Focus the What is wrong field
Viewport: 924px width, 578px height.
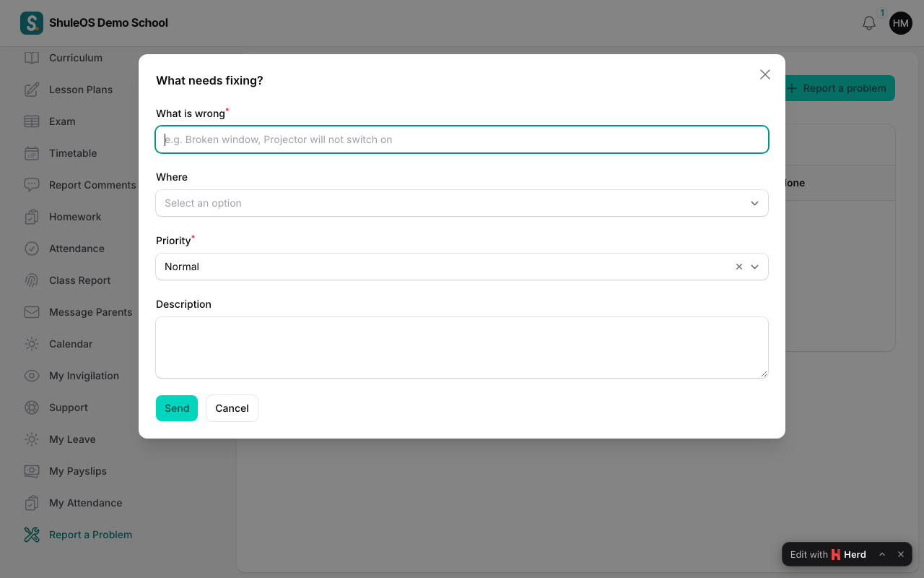[x=462, y=139]
